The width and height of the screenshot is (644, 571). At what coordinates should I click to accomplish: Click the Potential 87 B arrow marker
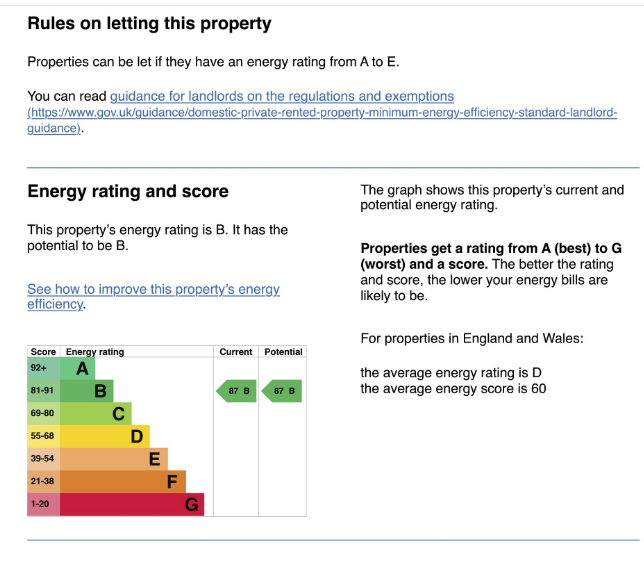pyautogui.click(x=282, y=391)
